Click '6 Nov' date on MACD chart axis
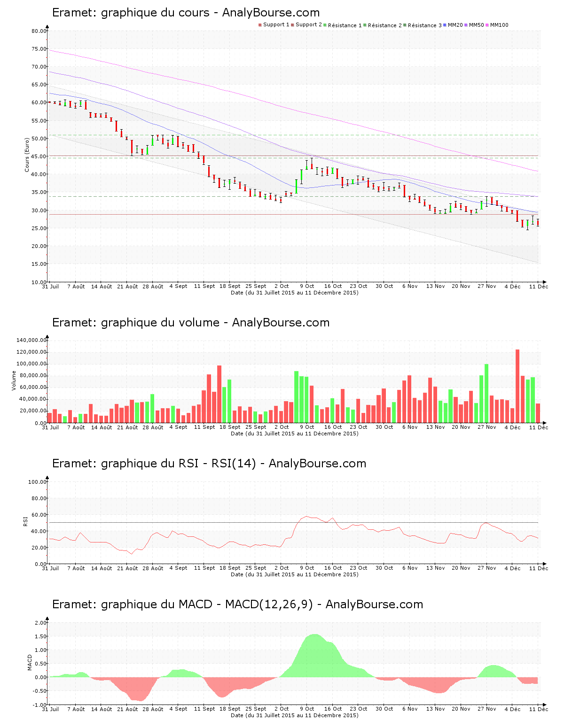Image resolution: width=564 pixels, height=728 pixels. pyautogui.click(x=410, y=709)
